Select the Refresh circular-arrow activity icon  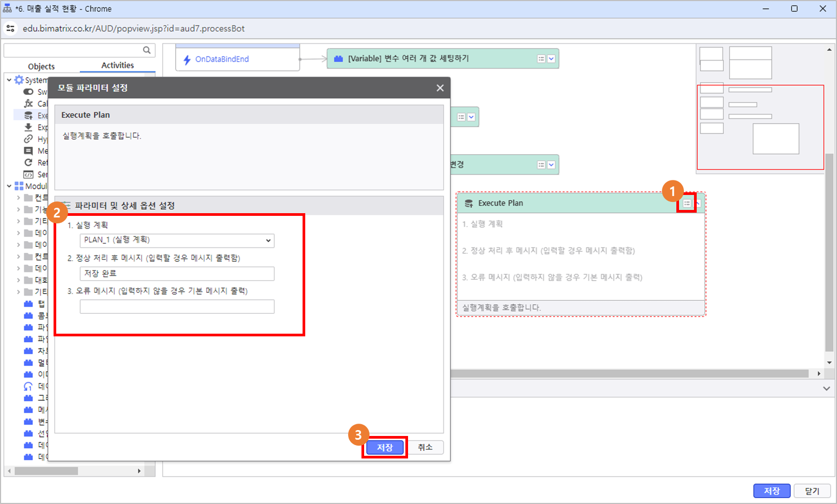point(28,162)
